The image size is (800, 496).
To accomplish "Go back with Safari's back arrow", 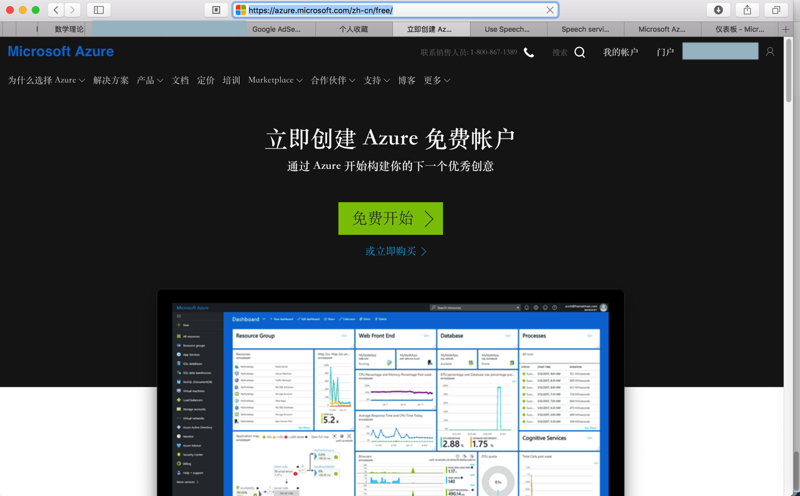I will 56,10.
